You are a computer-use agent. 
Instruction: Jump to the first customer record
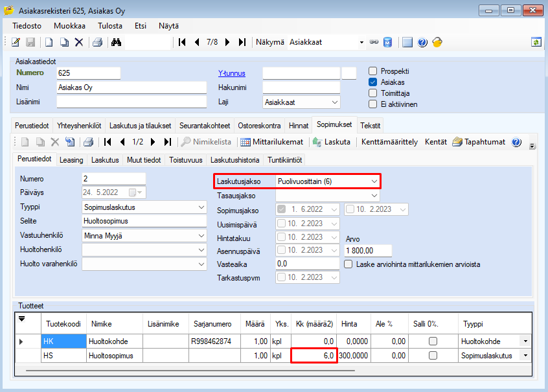coord(182,42)
